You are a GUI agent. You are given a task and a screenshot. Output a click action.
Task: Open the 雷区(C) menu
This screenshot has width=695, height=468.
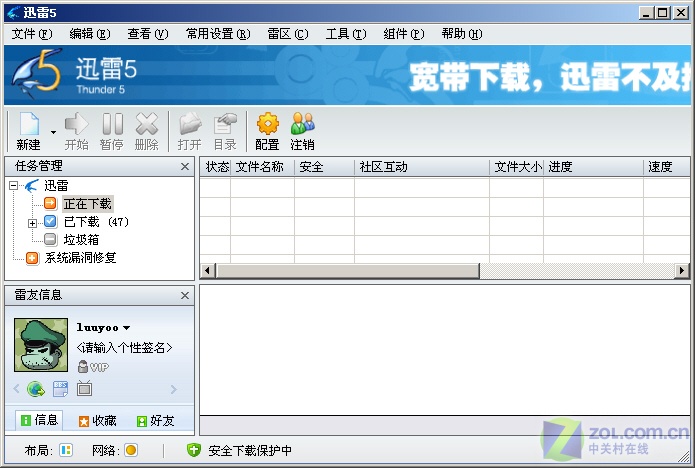click(x=288, y=34)
